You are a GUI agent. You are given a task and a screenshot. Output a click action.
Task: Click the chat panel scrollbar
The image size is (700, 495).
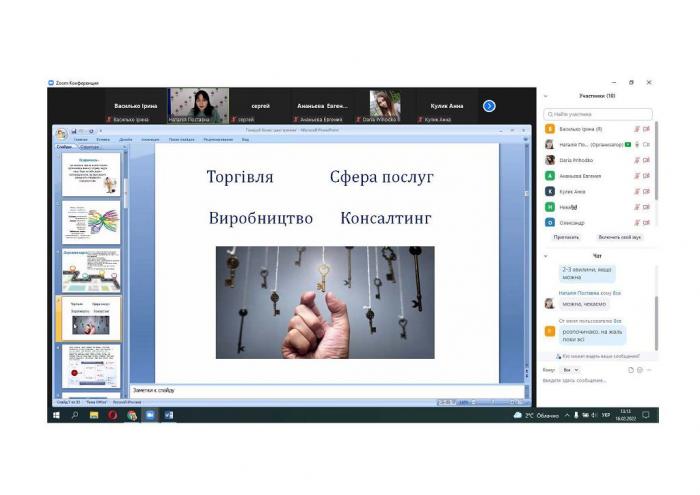click(656, 323)
